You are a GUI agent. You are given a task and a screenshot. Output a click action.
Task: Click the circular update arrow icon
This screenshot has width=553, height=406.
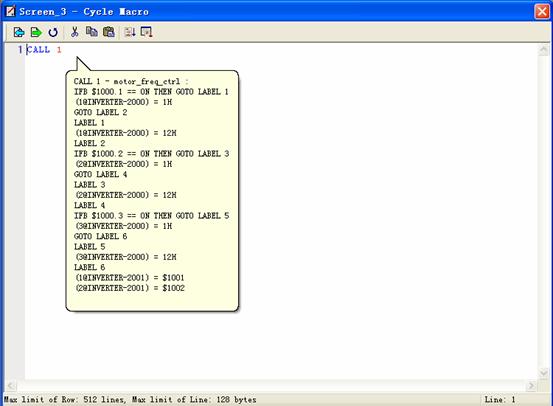53,32
